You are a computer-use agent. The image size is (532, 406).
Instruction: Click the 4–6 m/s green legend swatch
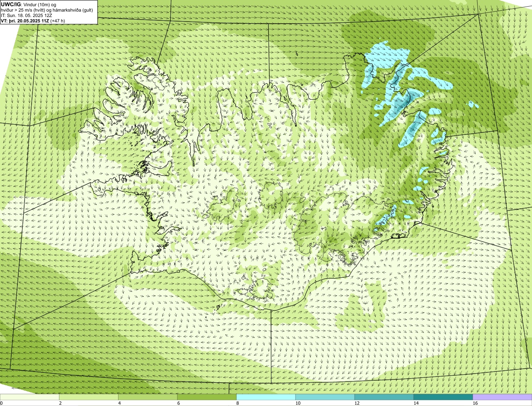pos(148,397)
